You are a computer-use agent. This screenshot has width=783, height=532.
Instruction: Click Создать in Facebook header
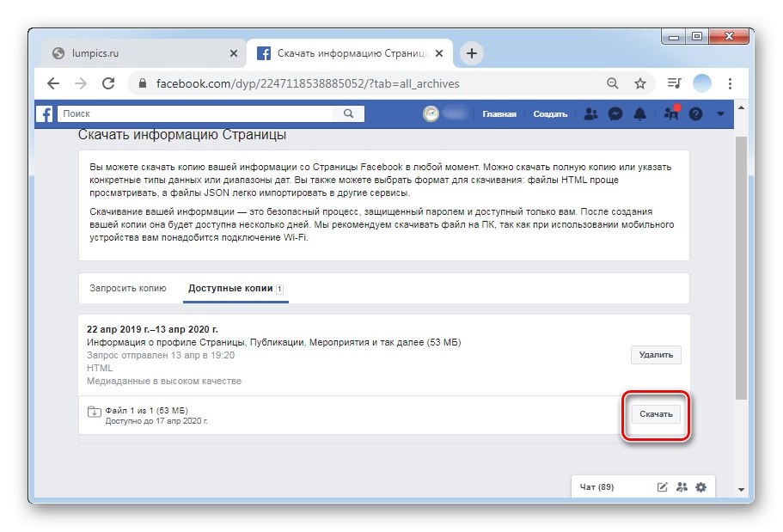point(550,114)
